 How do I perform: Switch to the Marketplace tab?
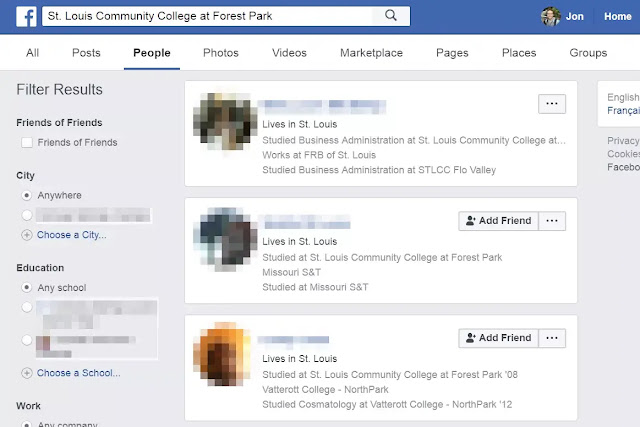coord(371,53)
